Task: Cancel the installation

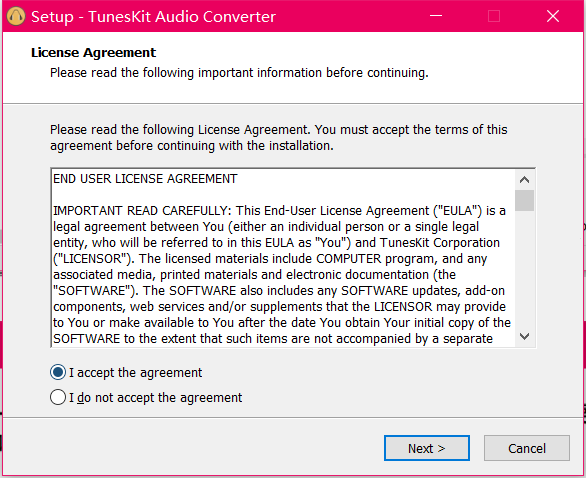Action: tap(527, 448)
